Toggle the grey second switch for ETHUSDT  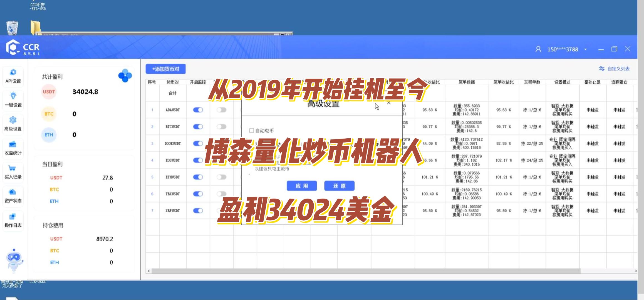click(x=222, y=177)
